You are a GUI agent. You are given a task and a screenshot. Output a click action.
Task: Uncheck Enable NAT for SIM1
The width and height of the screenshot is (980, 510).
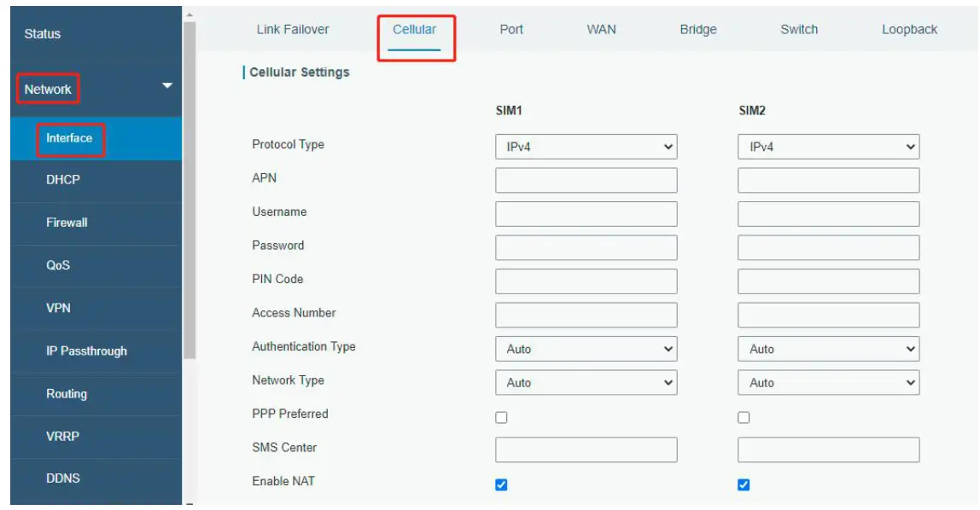[x=501, y=484]
